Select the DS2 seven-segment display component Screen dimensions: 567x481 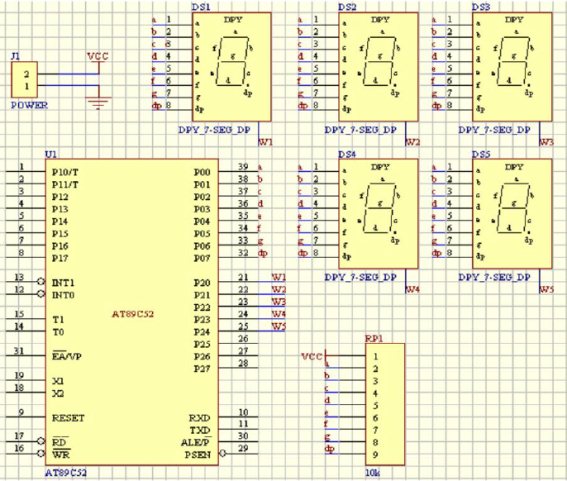[378, 67]
